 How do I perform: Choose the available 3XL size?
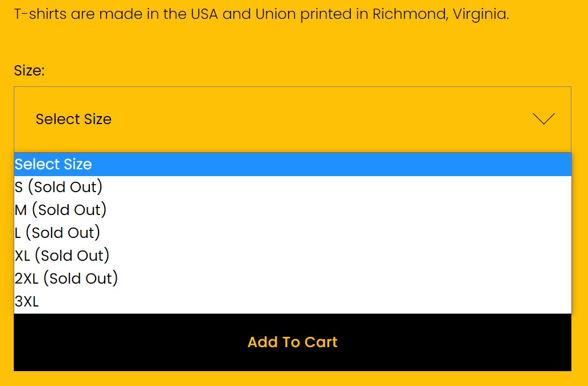point(27,302)
